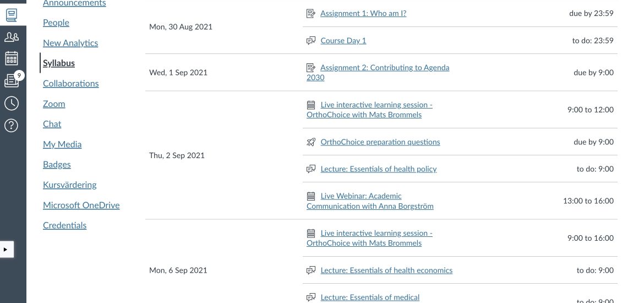This screenshot has height=303, width=644.
Task: Select Syllabus in course navigation
Action: [59, 63]
